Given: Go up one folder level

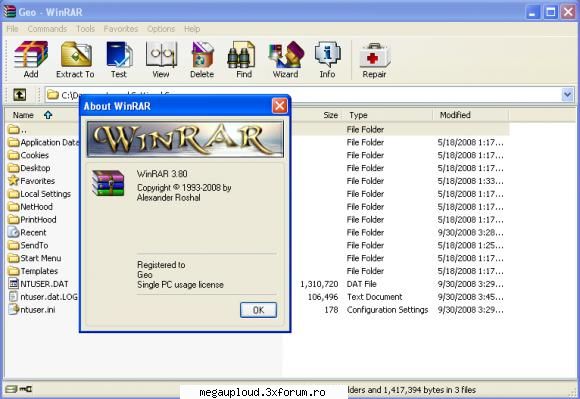Looking at the screenshot, I should 20,95.
